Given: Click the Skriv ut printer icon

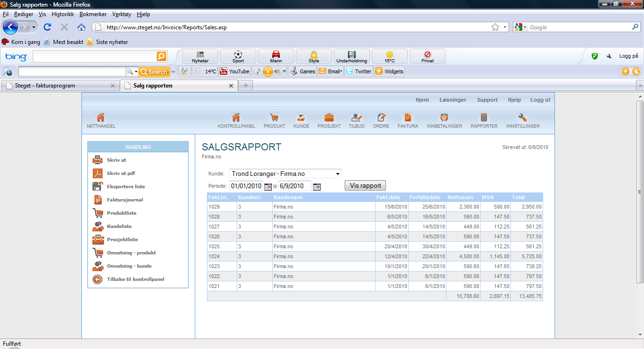Looking at the screenshot, I should pyautogui.click(x=98, y=160).
